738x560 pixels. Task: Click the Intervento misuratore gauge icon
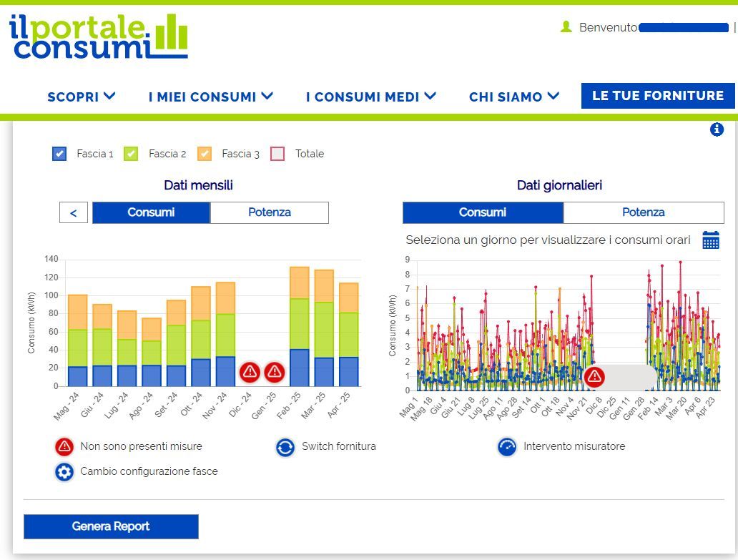click(507, 447)
